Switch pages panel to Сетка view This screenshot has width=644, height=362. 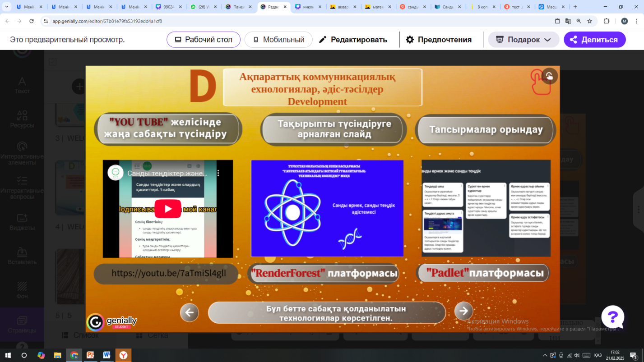151,335
